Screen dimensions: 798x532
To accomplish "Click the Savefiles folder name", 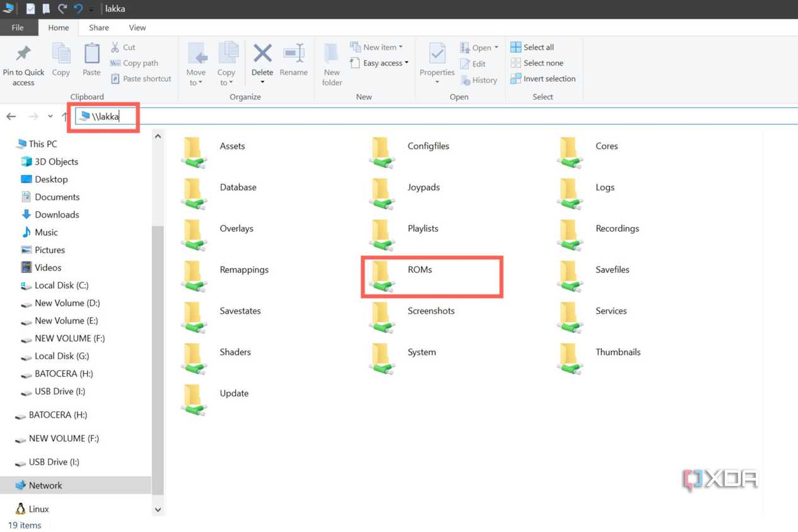I will [x=613, y=269].
